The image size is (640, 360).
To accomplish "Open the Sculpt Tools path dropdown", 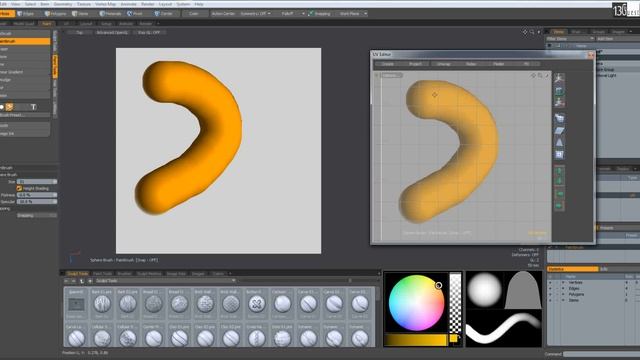I will (x=165, y=281).
